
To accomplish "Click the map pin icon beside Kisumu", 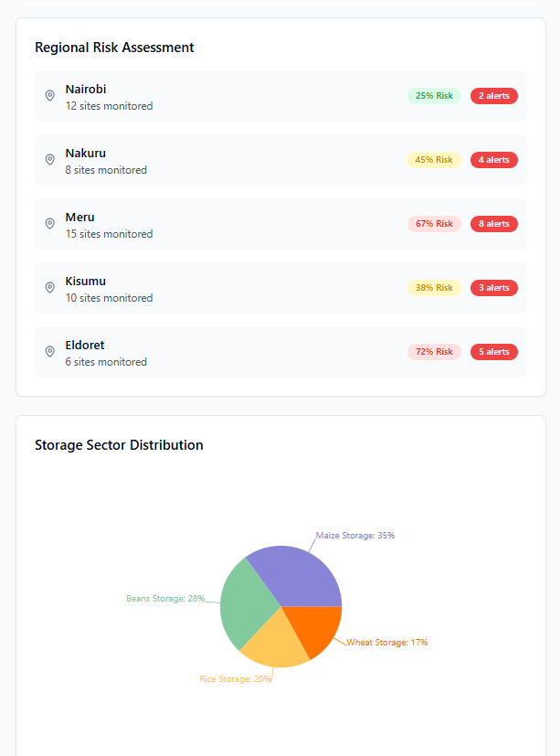I will click(x=49, y=288).
